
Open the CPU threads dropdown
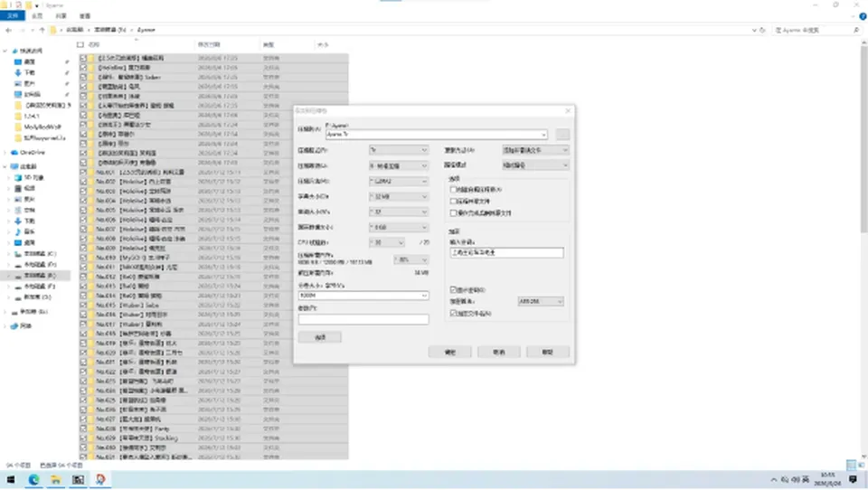click(388, 242)
